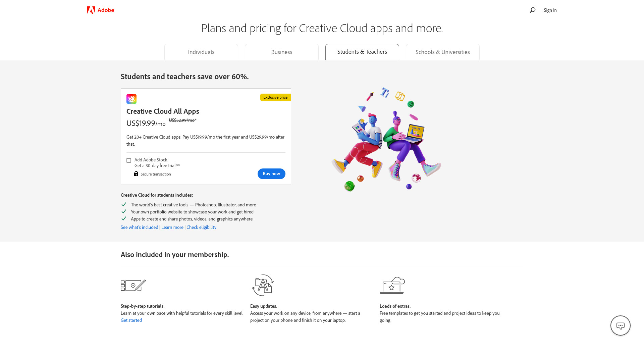Click the Adobe logo icon
The width and height of the screenshot is (644, 349).
click(91, 10)
